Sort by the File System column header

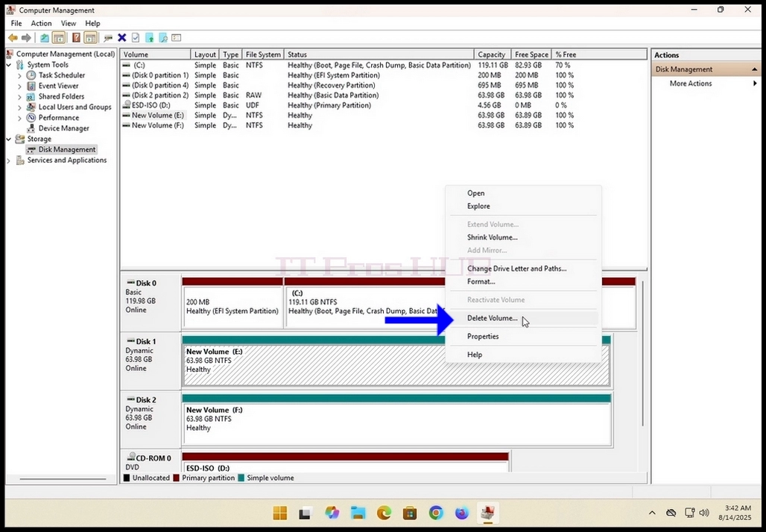[263, 54]
